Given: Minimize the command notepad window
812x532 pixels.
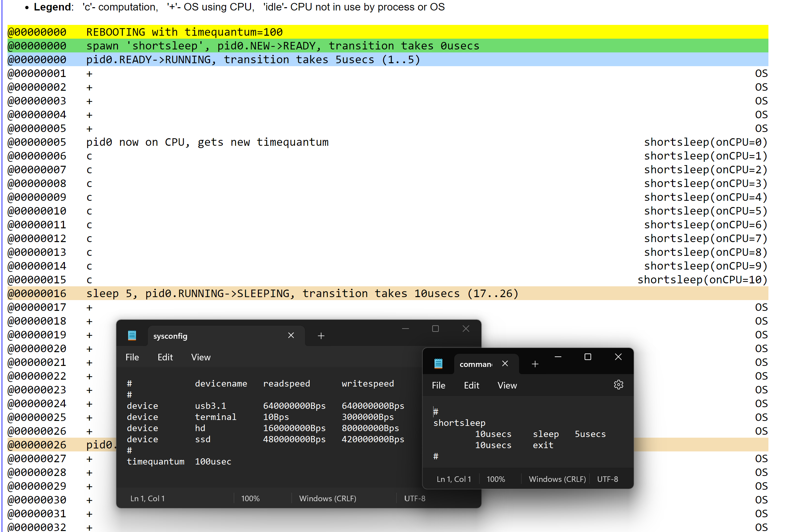Looking at the screenshot, I should click(x=557, y=357).
